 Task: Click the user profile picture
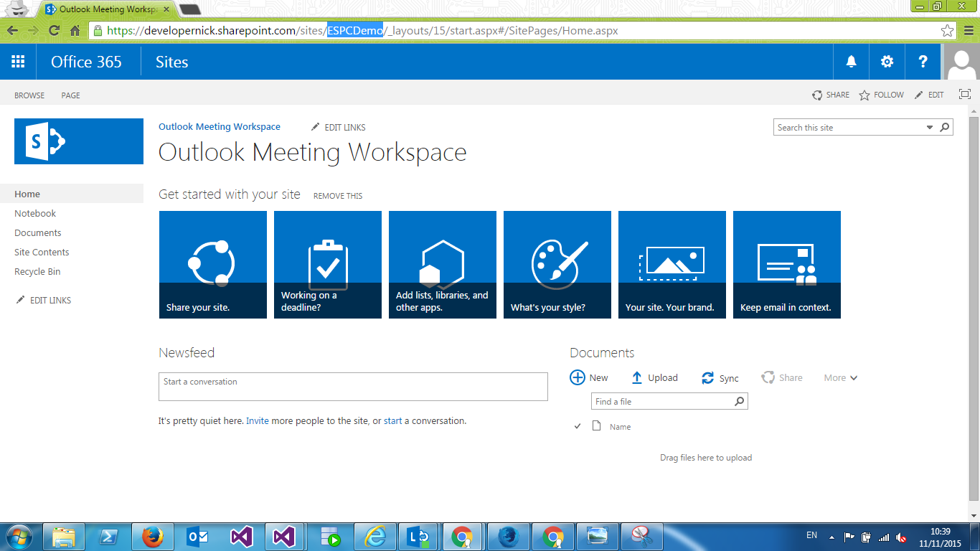(961, 62)
